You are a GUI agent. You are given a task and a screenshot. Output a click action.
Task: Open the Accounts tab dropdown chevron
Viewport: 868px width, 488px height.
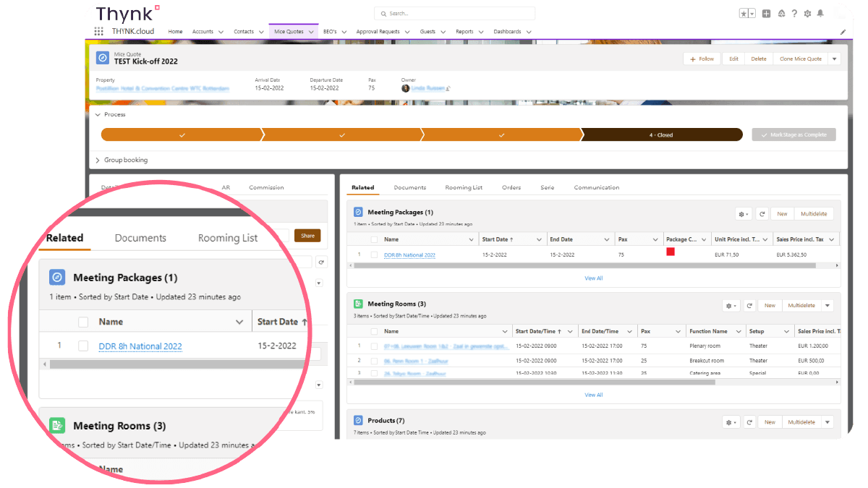coord(221,32)
